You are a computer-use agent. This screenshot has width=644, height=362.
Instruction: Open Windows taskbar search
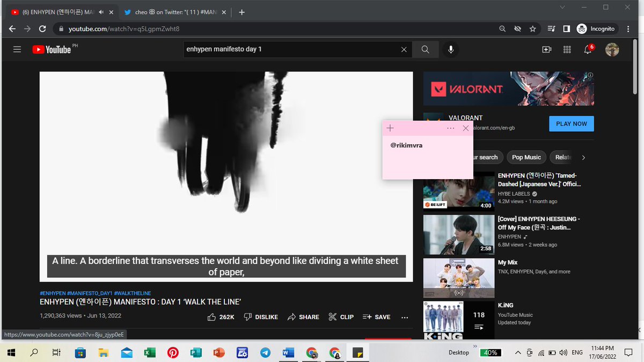coord(34,352)
